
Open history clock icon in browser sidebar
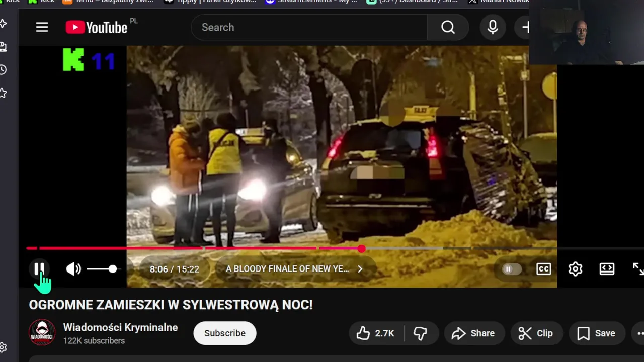pos(3,69)
